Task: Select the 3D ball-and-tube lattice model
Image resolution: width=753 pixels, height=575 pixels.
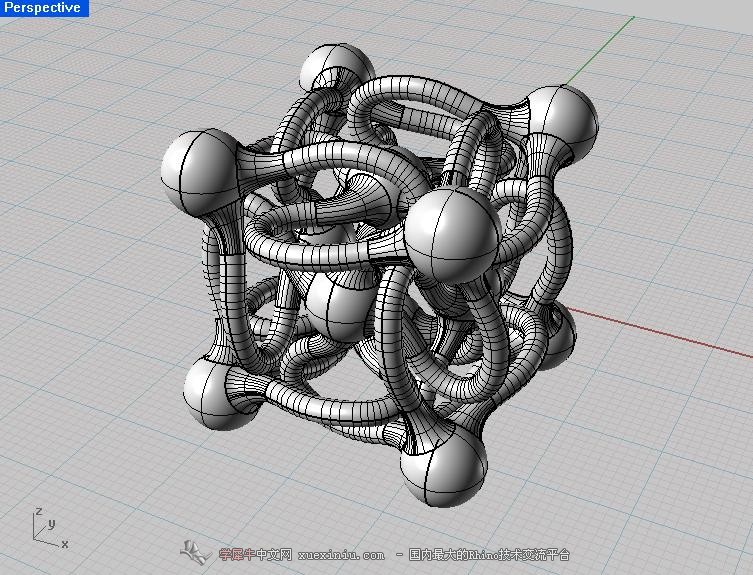Action: tap(379, 275)
